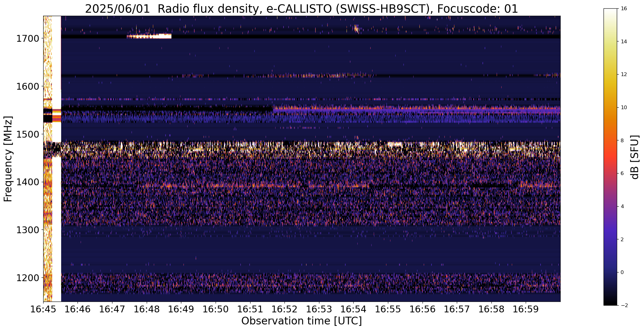The height and width of the screenshot is (330, 644).
Task: Click the 16:57 time tick label
Action: click(457, 309)
